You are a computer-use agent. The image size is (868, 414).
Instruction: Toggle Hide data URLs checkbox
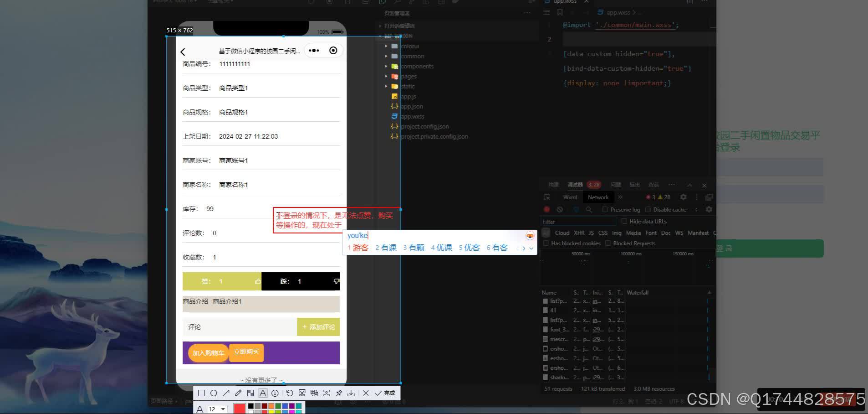pos(624,221)
